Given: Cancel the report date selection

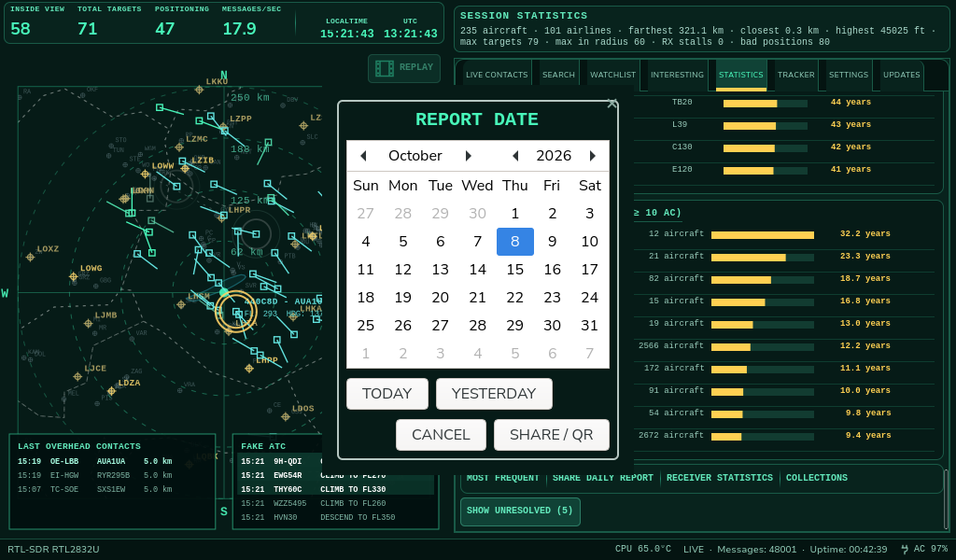Looking at the screenshot, I should [x=441, y=435].
